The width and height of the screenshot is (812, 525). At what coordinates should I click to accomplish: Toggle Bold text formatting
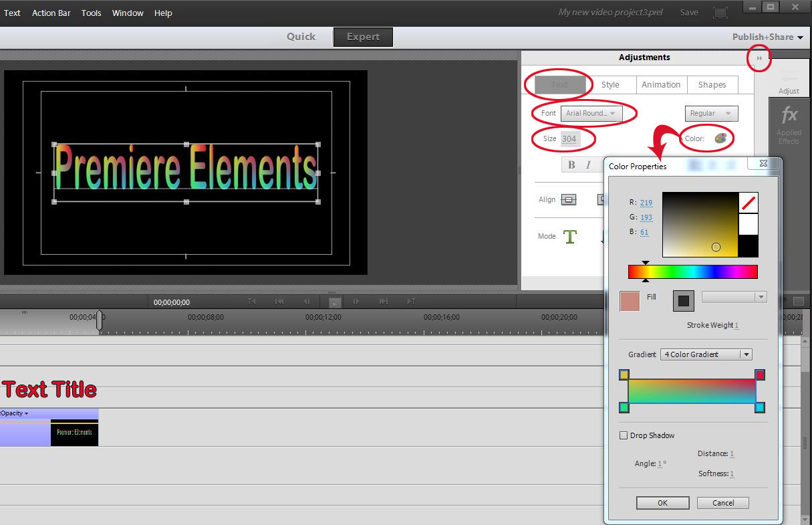(x=571, y=165)
